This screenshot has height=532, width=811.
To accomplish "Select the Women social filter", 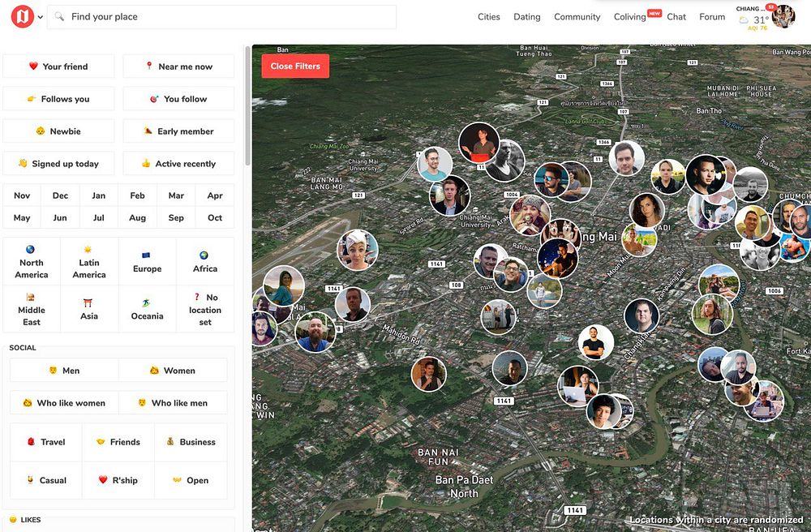I will (x=173, y=370).
